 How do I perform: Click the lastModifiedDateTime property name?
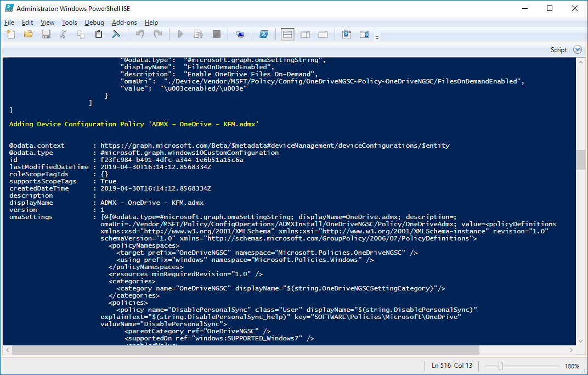point(49,167)
